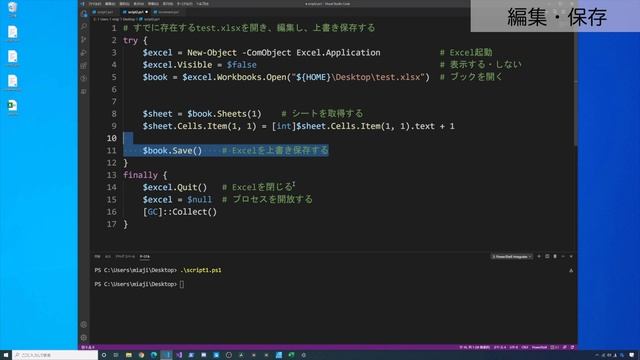Select the Excel file icon on desktop
The width and height of the screenshot is (640, 360).
pos(13,107)
